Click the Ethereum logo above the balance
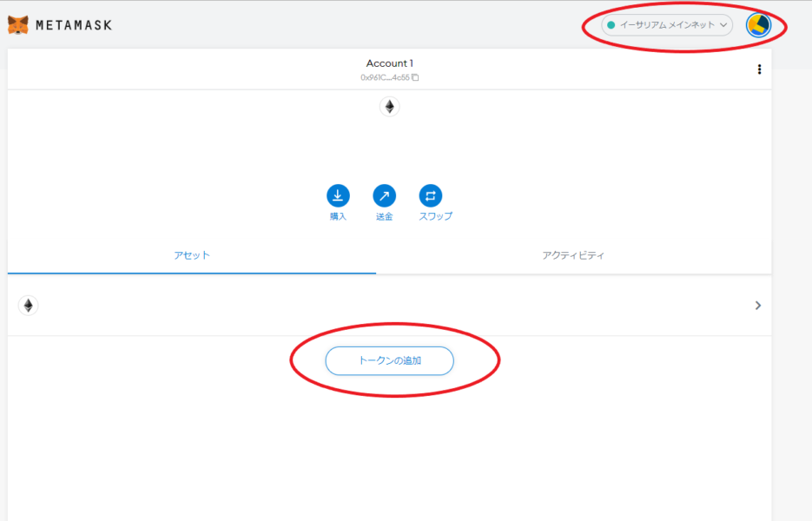 click(389, 107)
